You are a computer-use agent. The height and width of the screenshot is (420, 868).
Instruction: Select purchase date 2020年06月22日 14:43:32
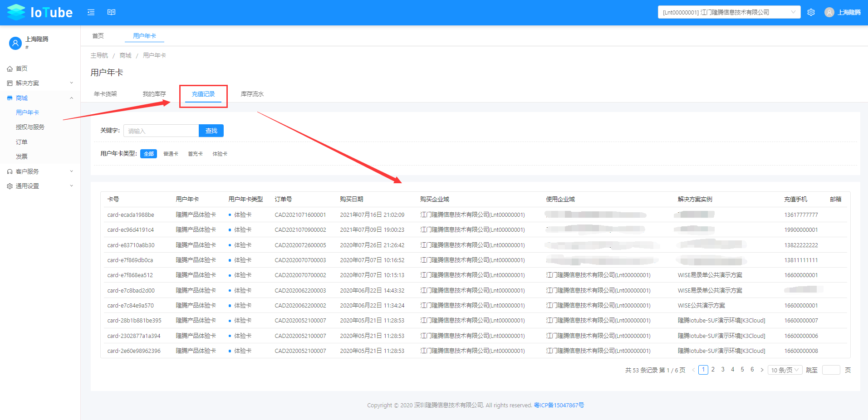[x=372, y=291]
